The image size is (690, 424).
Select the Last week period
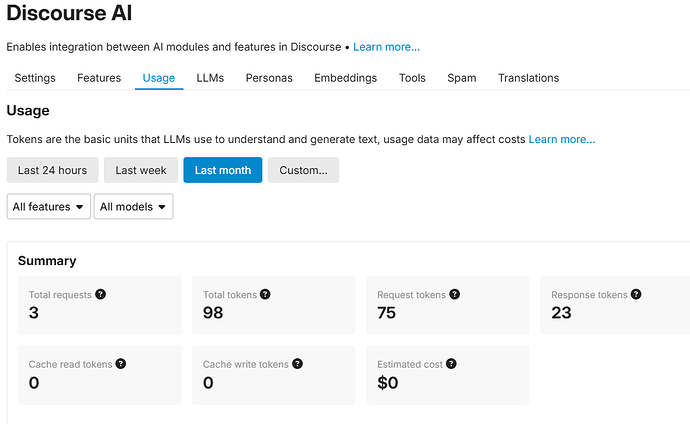[141, 170]
